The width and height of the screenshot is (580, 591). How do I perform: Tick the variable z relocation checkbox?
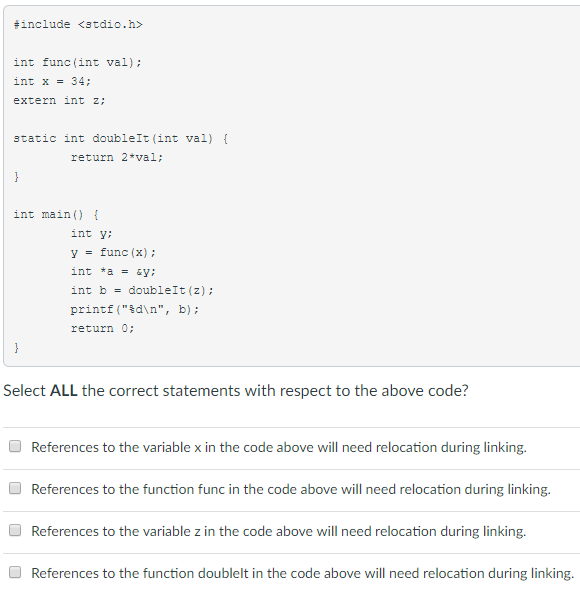(15, 530)
